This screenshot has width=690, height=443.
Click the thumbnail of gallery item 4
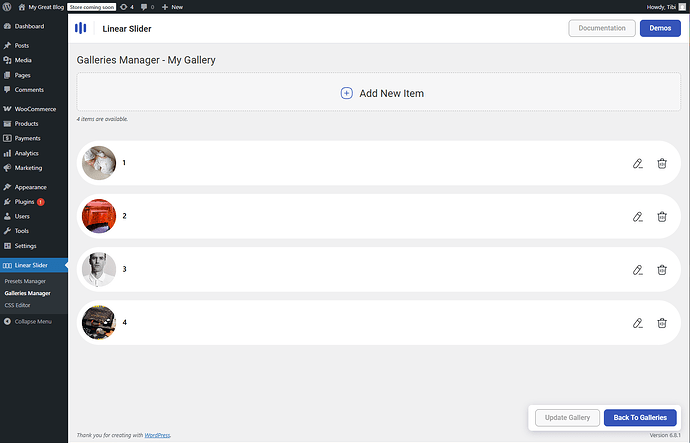click(99, 322)
